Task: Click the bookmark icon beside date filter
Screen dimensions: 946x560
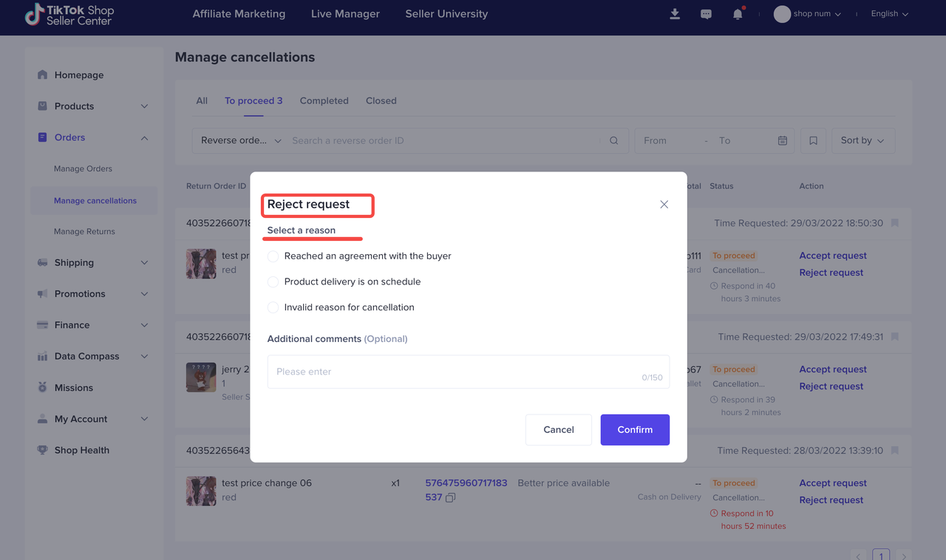Action: [813, 140]
